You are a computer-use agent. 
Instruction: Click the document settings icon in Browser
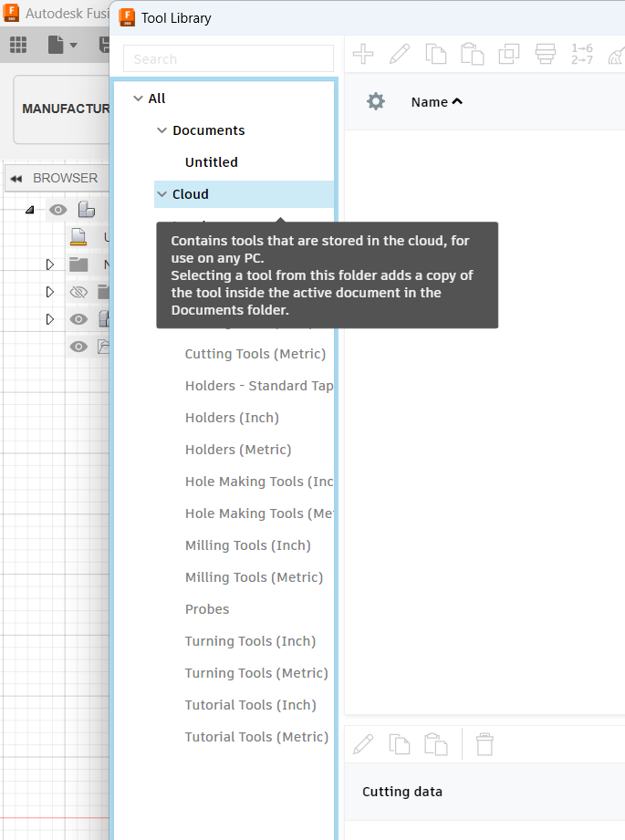coord(78,237)
